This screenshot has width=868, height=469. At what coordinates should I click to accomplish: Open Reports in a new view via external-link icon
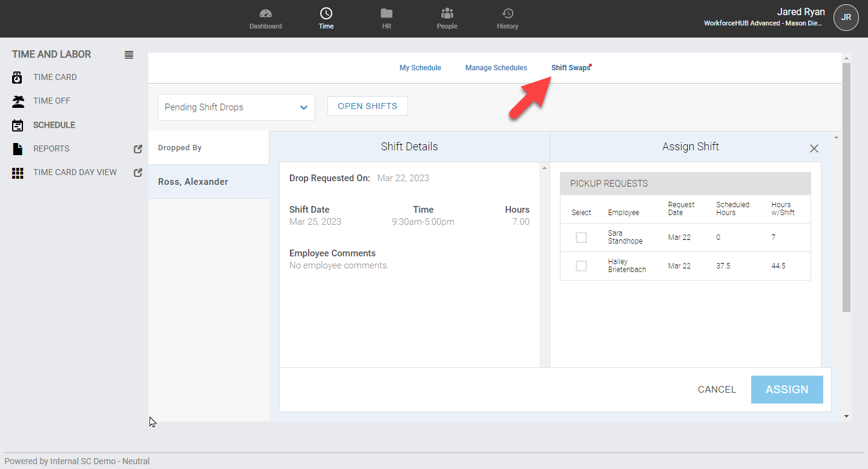(138, 148)
